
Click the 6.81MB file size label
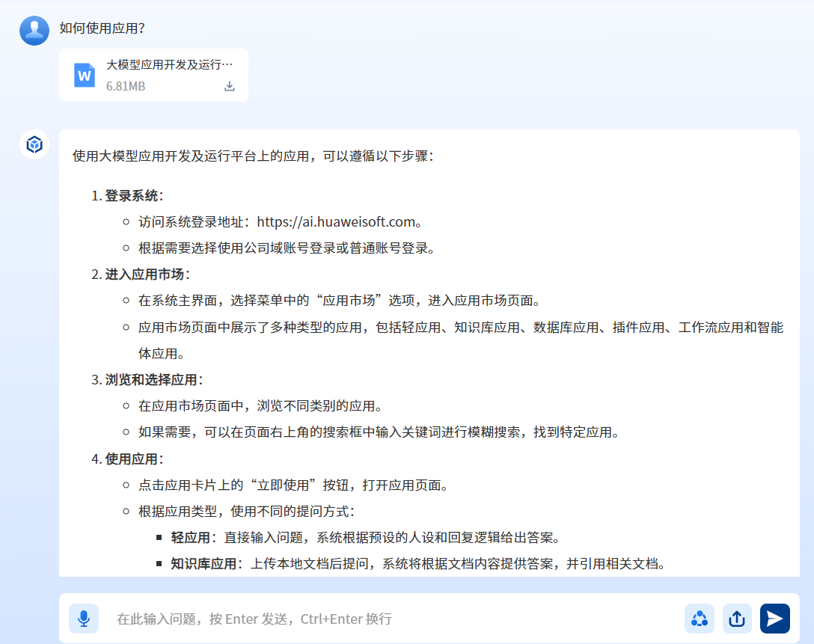point(126,86)
